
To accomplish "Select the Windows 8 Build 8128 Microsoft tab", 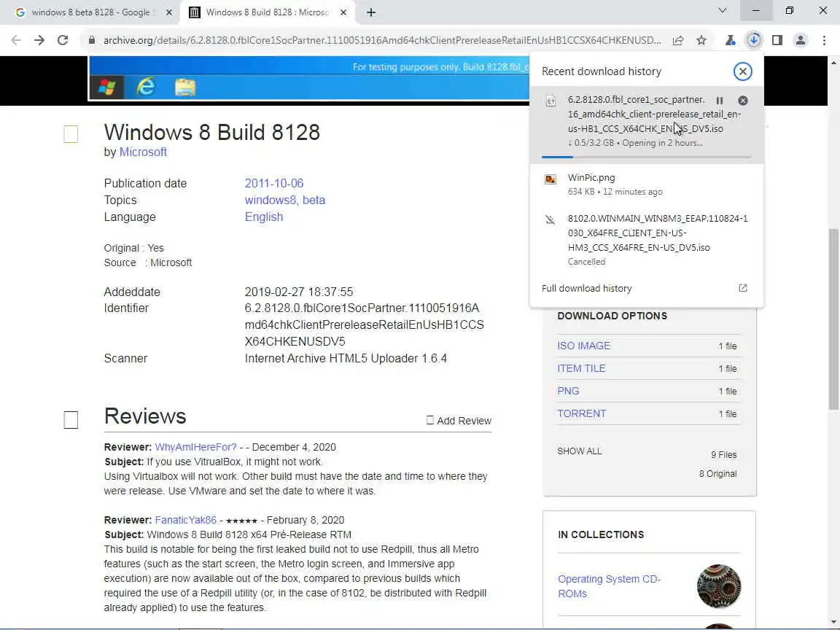I will click(x=267, y=12).
